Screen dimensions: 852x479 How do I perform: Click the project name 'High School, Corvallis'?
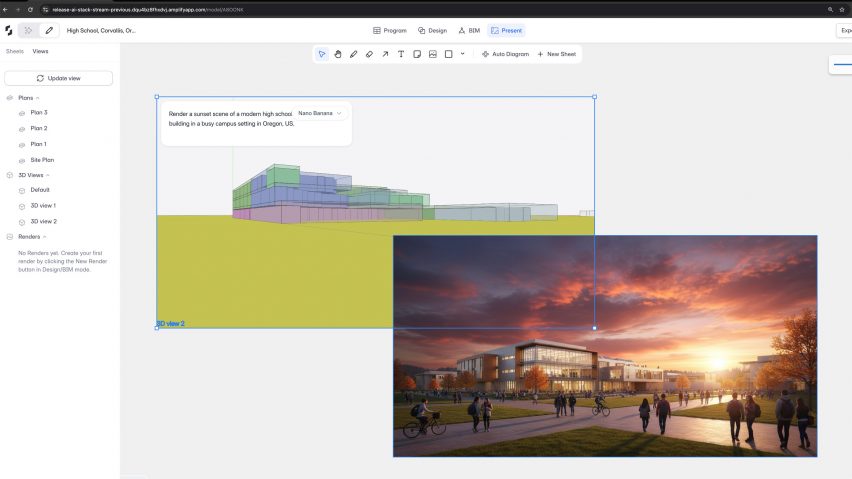(x=101, y=30)
